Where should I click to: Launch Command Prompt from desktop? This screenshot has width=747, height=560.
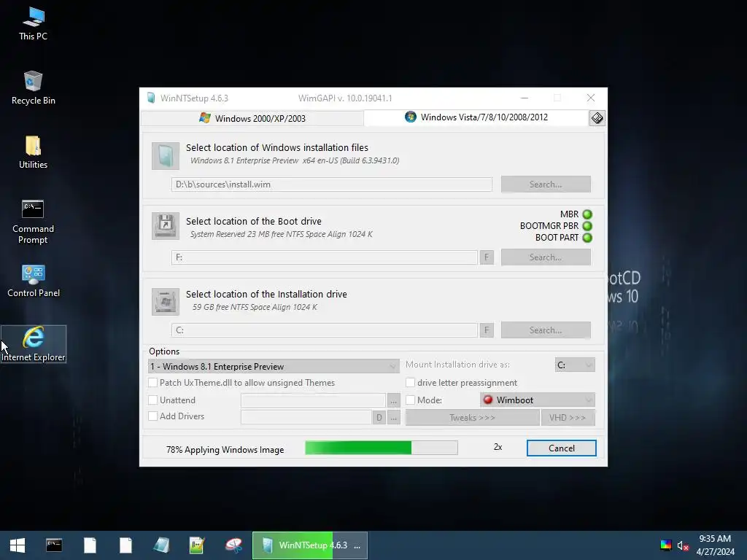pos(33,222)
